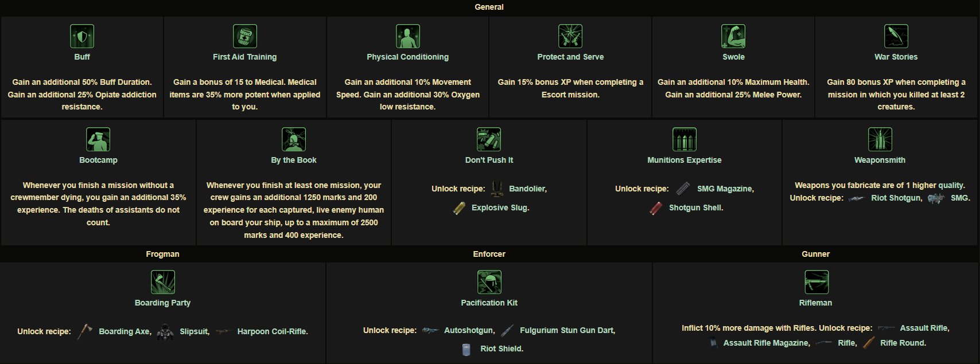Choose the Physical Conditioning talent icon
Image resolution: width=980 pixels, height=364 pixels.
[408, 36]
